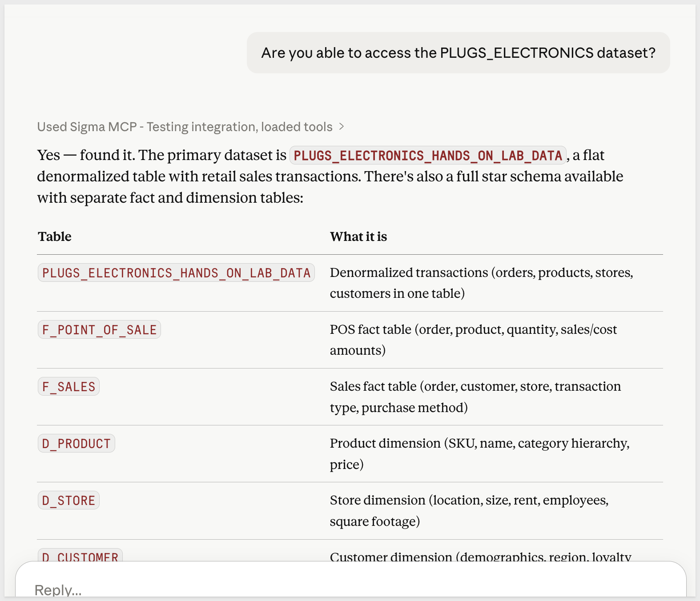The height and width of the screenshot is (601, 700).
Task: Select the D_STORE table name tag
Action: tap(68, 501)
